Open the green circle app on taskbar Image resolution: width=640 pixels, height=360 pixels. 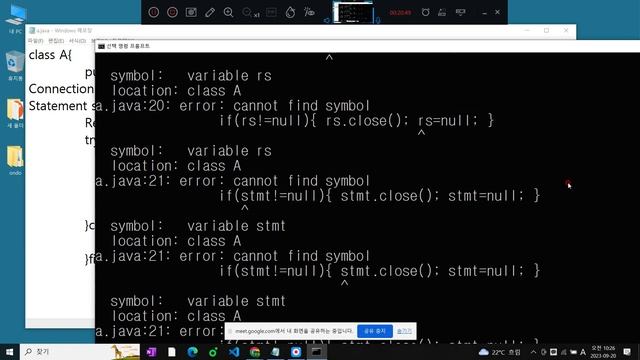tap(213, 352)
